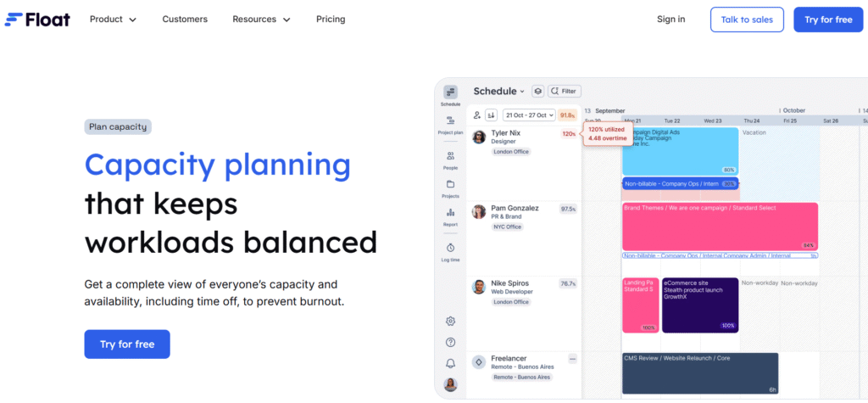868x403 pixels.
Task: Open the Schedule title dropdown
Action: pos(498,91)
